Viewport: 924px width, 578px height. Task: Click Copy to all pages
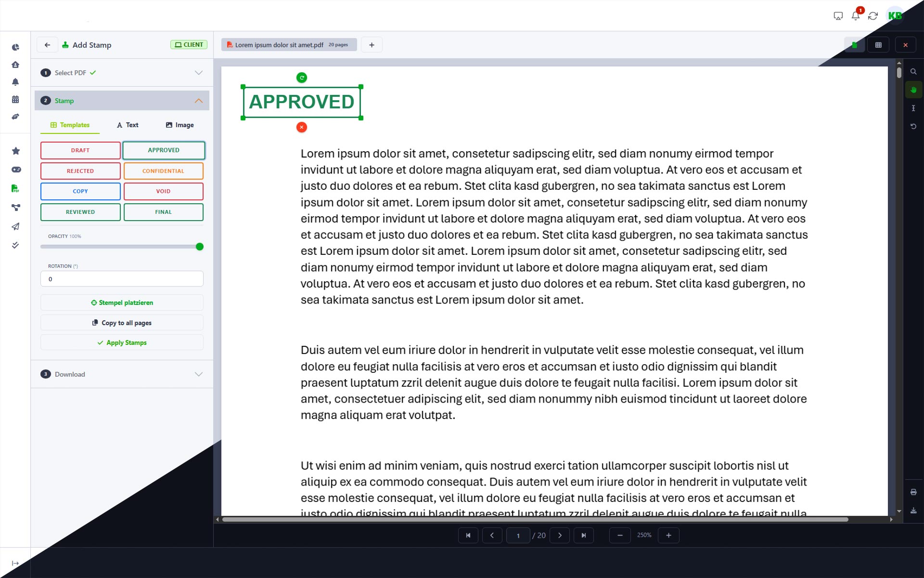pyautogui.click(x=122, y=322)
